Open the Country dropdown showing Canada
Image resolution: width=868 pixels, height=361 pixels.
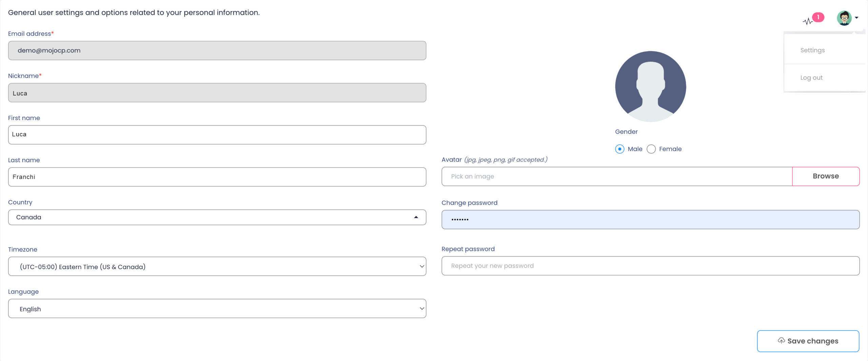[217, 217]
